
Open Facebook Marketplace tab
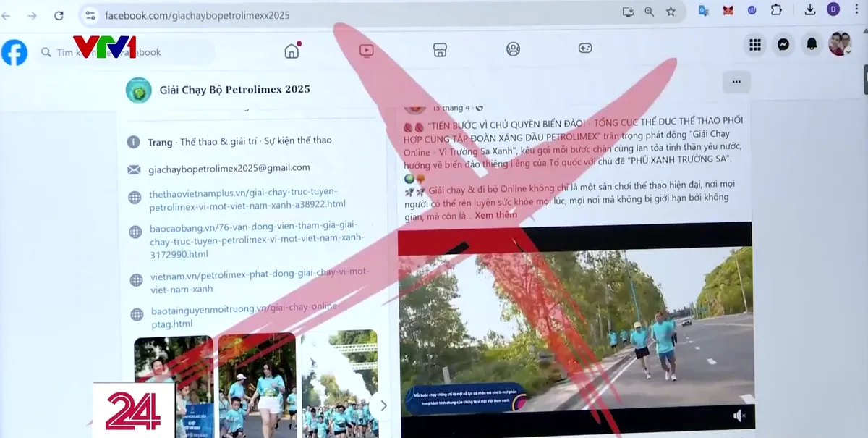tap(439, 49)
